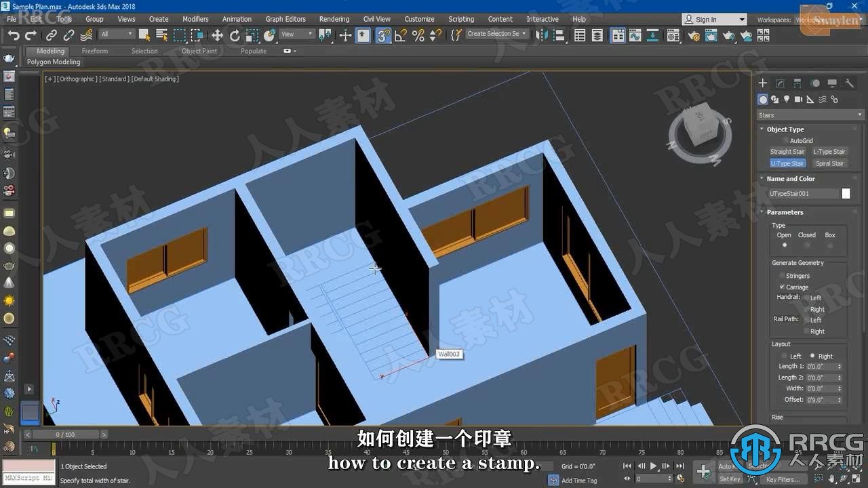
Task: Open the Rendering menu
Action: click(x=334, y=19)
